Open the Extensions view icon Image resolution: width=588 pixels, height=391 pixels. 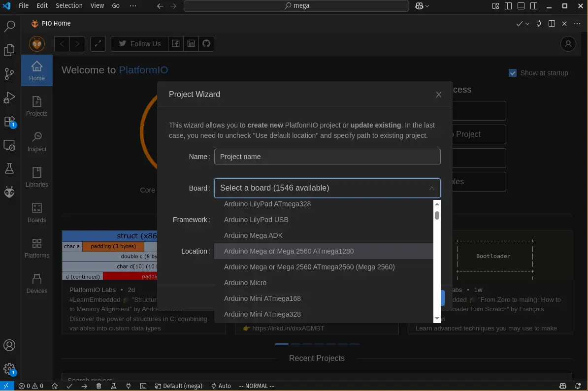coord(9,121)
